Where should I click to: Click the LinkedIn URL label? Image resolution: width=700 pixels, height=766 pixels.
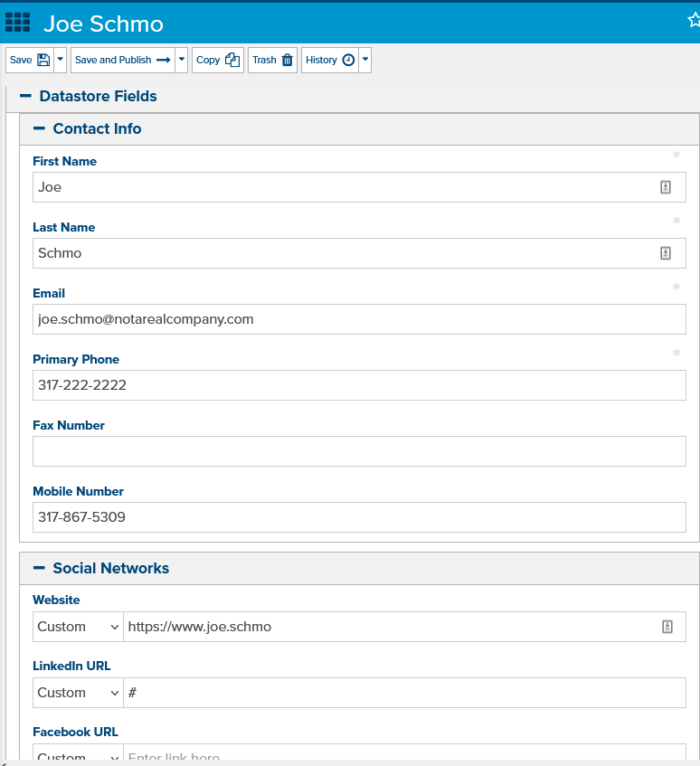tap(71, 666)
